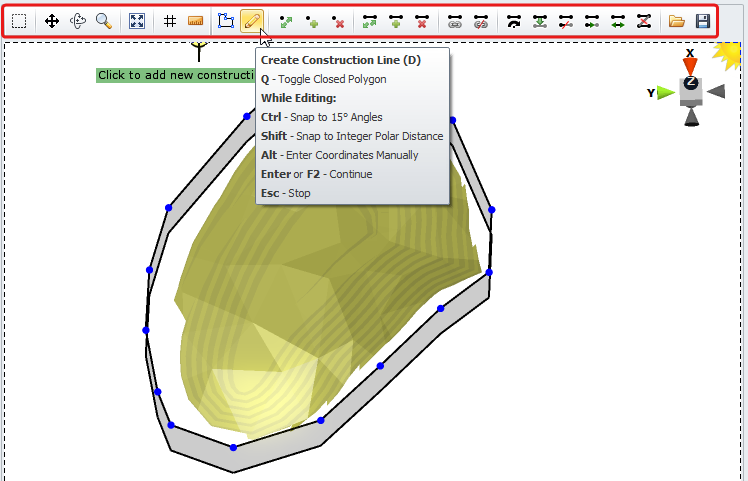Select the ruler measure tool
Viewport: 748px width, 481px height.
point(196,21)
